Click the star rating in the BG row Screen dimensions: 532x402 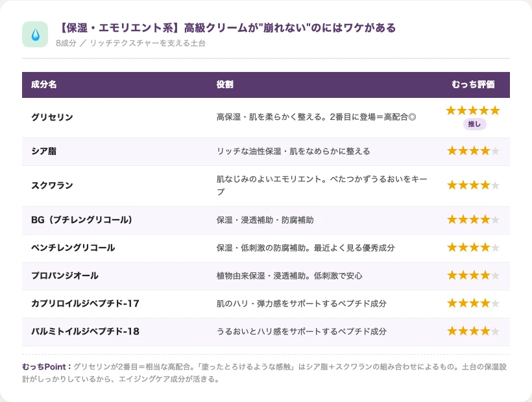pos(473,220)
